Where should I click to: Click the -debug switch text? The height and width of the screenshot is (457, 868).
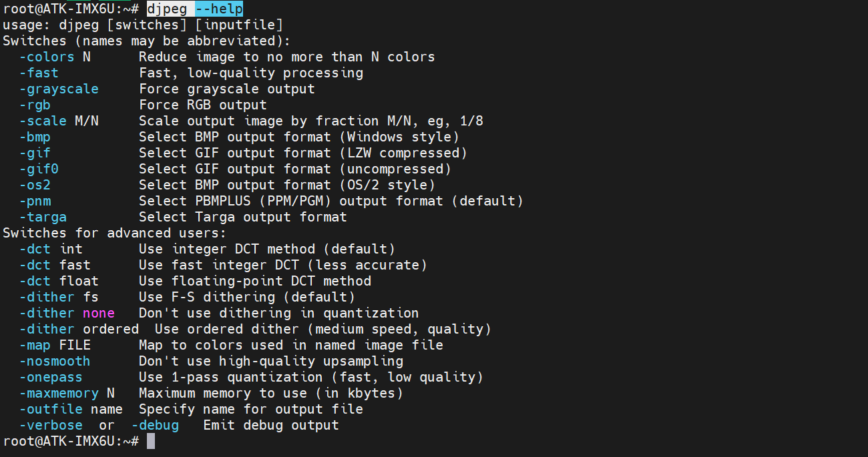pos(155,425)
